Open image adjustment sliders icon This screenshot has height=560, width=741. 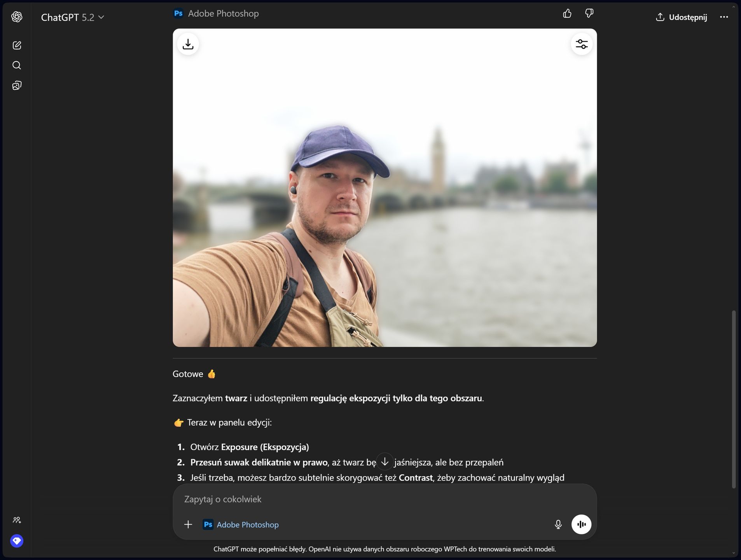pos(582,44)
